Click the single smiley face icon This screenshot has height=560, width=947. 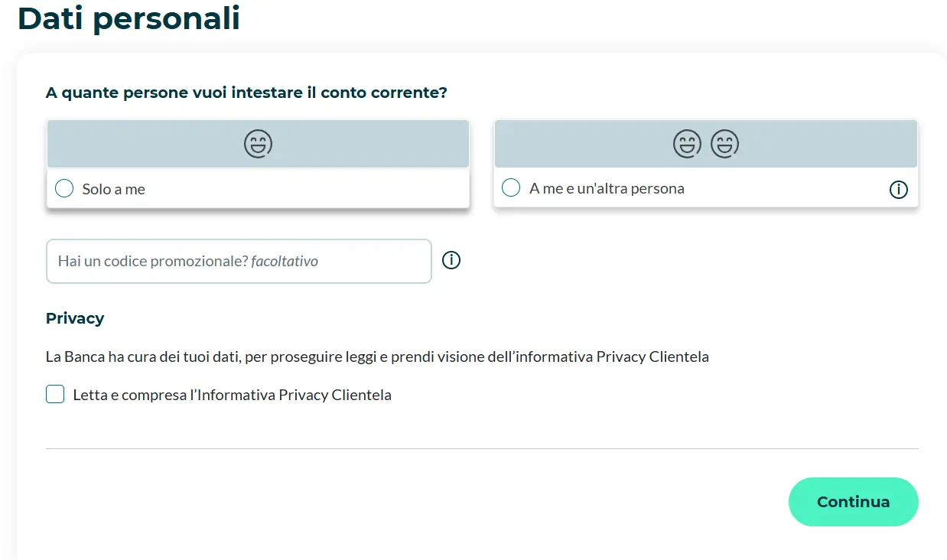[x=259, y=144]
